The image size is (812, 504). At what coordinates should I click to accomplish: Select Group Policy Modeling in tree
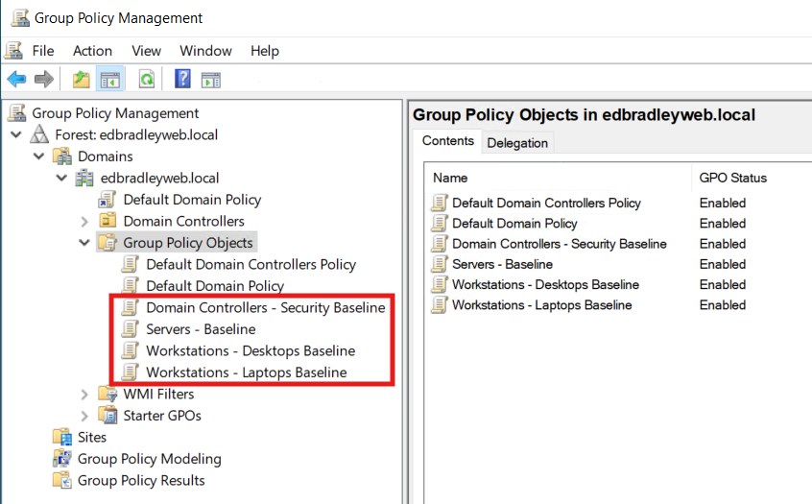coord(149,459)
